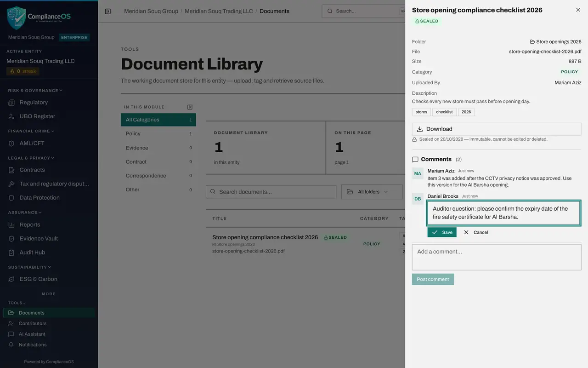The image size is (588, 368).
Task: Click the Contracts document icon
Action: tap(11, 170)
